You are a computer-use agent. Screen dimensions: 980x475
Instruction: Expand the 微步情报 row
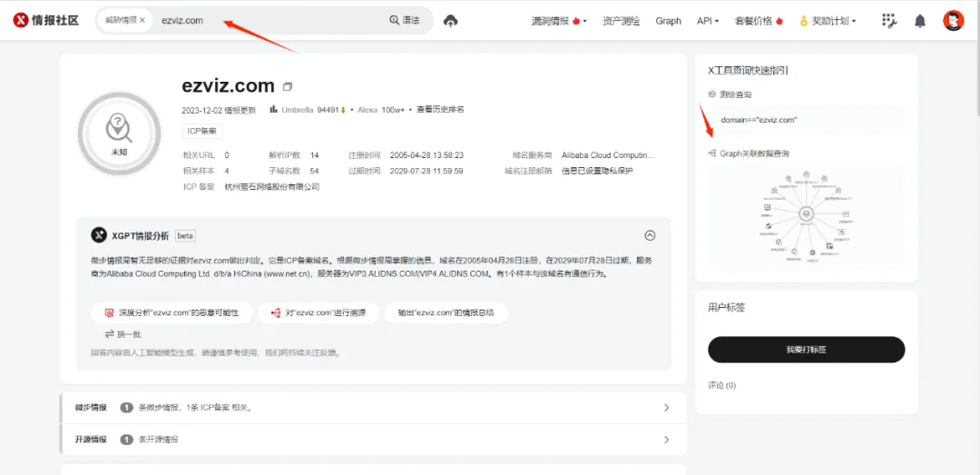(x=666, y=408)
